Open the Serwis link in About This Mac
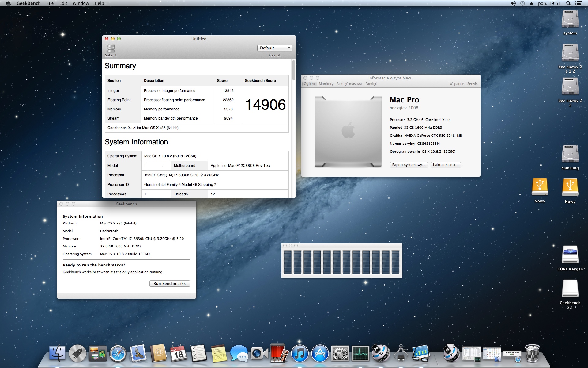Image resolution: width=588 pixels, height=368 pixels. click(472, 84)
